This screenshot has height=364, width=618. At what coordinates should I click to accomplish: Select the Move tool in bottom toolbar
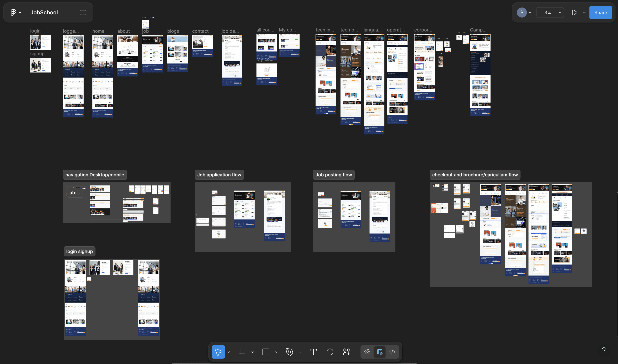pos(218,352)
